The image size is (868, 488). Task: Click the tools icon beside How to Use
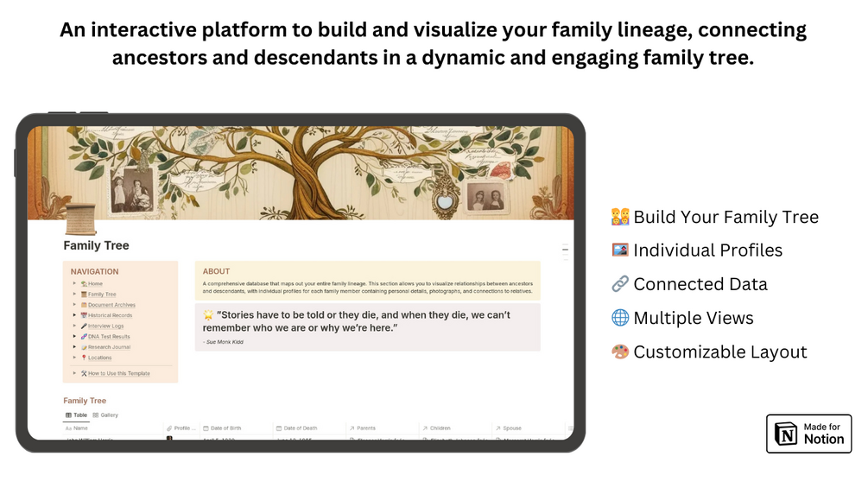point(84,373)
